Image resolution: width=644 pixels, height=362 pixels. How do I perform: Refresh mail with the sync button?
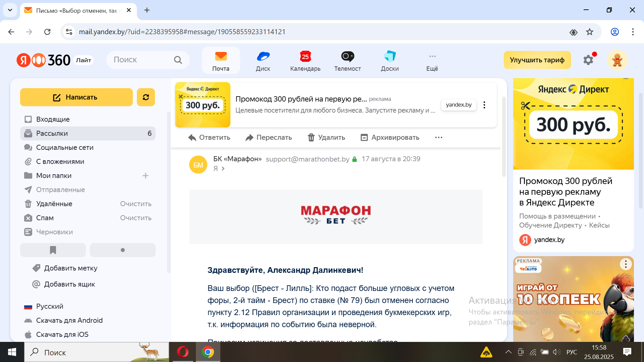(x=146, y=97)
